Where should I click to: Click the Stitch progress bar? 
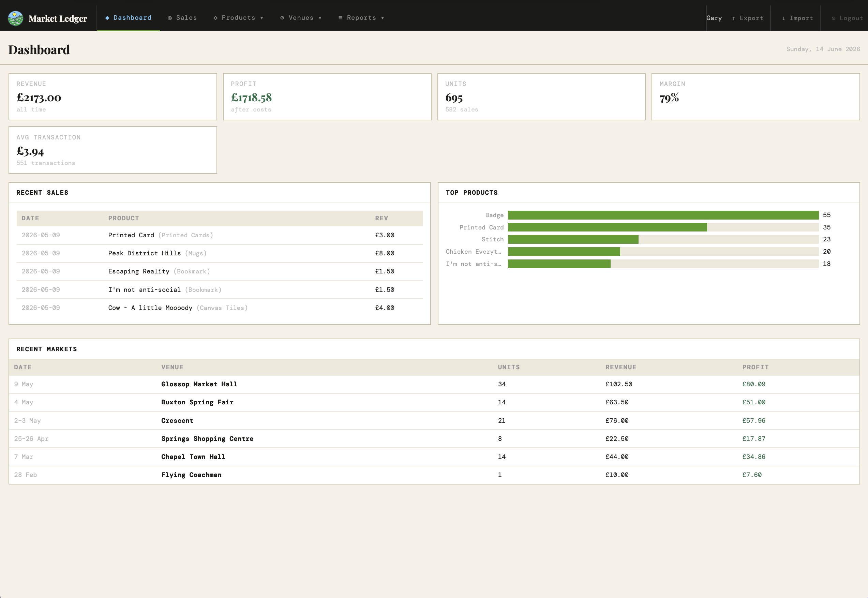point(663,239)
